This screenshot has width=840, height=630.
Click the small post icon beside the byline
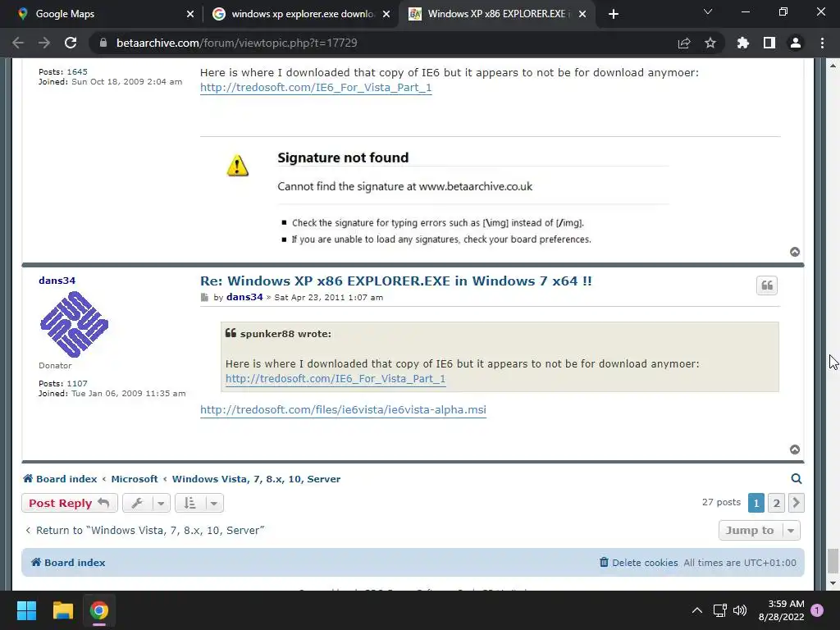point(204,297)
